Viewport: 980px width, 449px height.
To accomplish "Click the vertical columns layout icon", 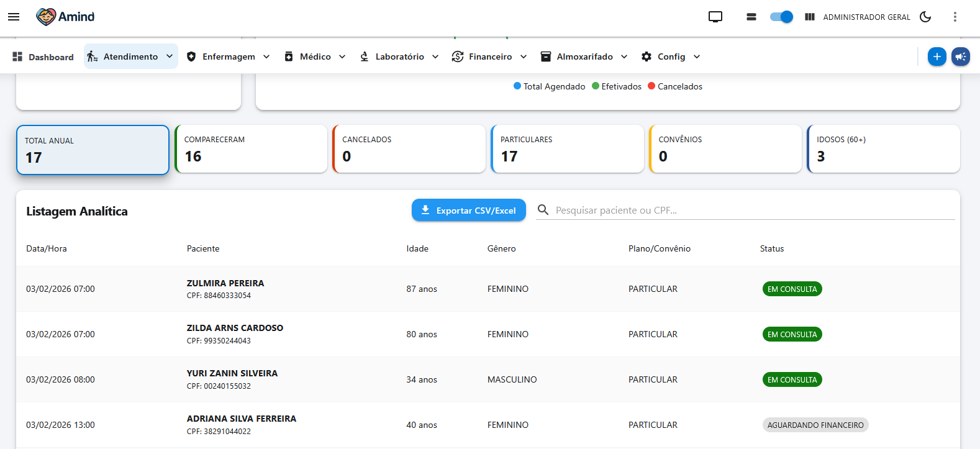I will pyautogui.click(x=810, y=17).
